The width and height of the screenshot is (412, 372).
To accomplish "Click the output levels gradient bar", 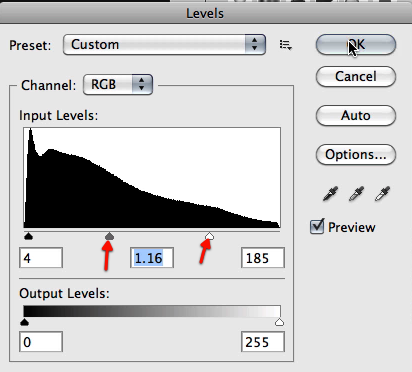I will coord(152,311).
